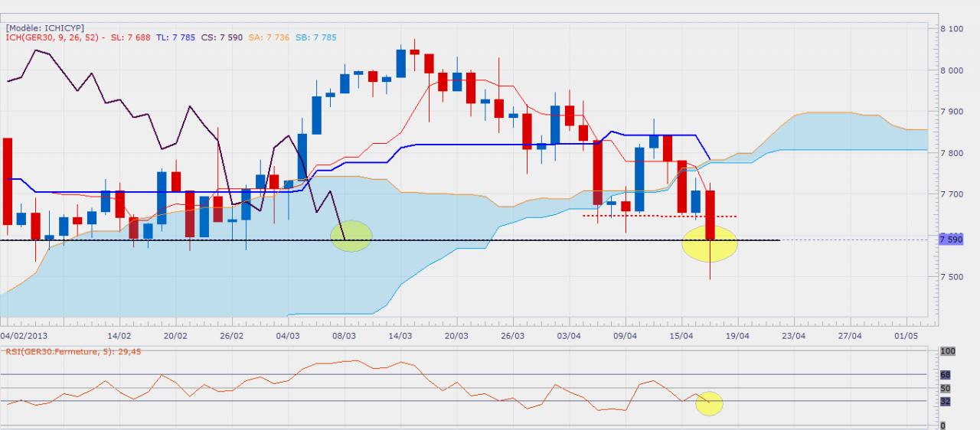
Task: Click the 14/03 date label
Action: (400, 335)
